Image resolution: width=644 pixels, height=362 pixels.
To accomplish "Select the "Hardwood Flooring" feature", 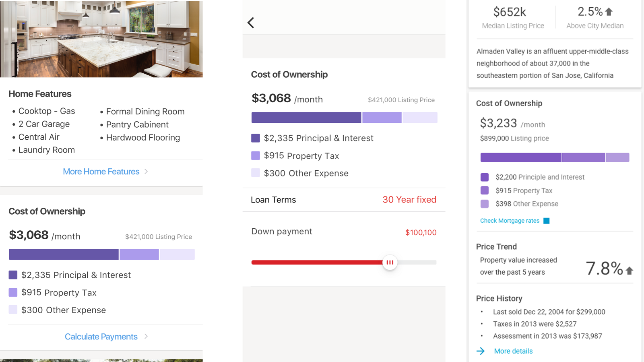I will pyautogui.click(x=143, y=137).
